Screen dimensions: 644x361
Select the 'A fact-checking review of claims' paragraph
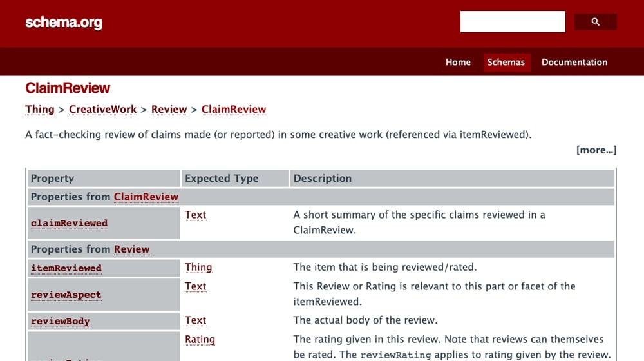coord(278,135)
